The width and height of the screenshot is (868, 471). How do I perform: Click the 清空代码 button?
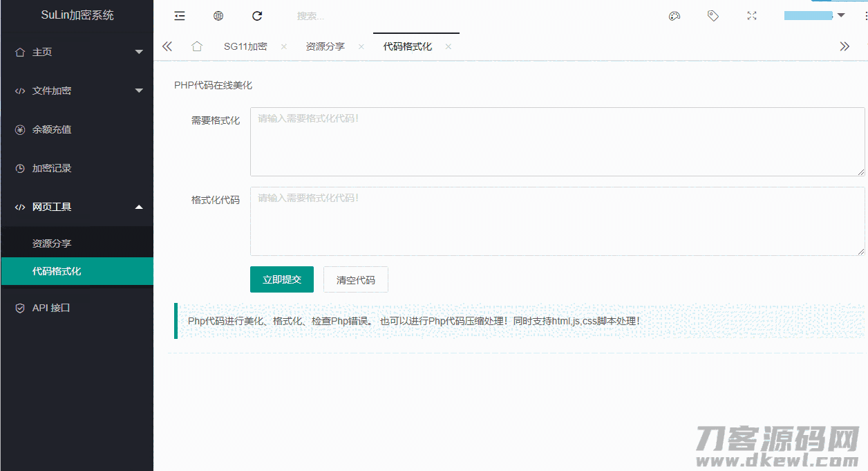355,280
